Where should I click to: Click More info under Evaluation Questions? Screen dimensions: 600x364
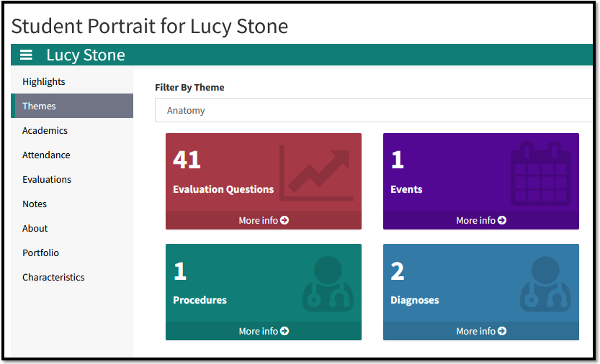pos(264,220)
